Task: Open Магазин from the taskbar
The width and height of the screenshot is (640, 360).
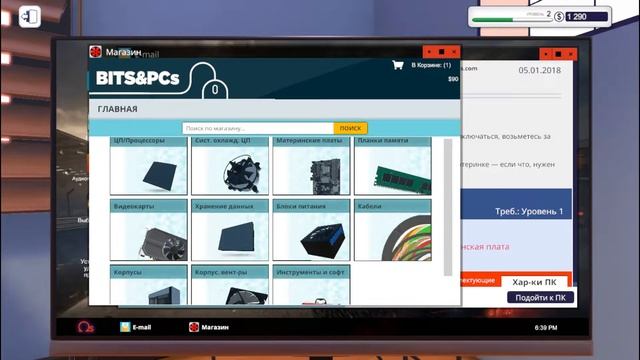Action: (x=209, y=327)
